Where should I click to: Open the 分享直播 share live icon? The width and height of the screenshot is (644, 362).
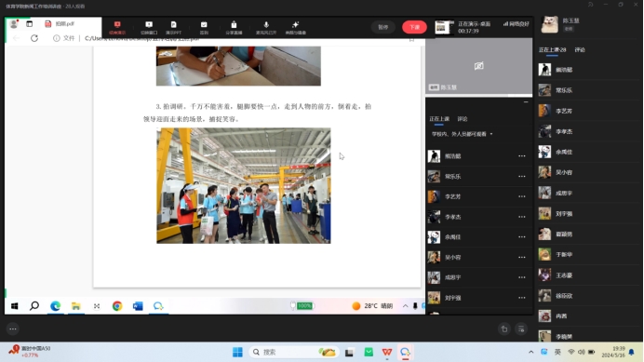pos(234,27)
